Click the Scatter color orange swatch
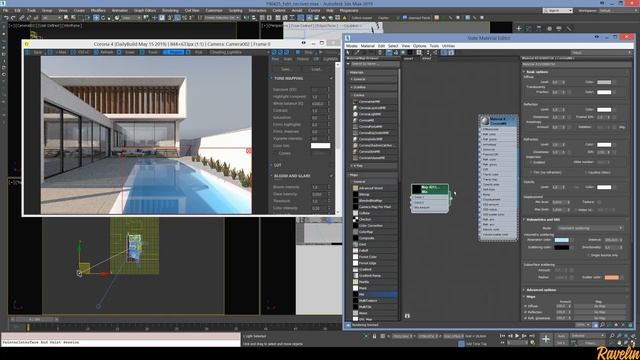 point(611,278)
